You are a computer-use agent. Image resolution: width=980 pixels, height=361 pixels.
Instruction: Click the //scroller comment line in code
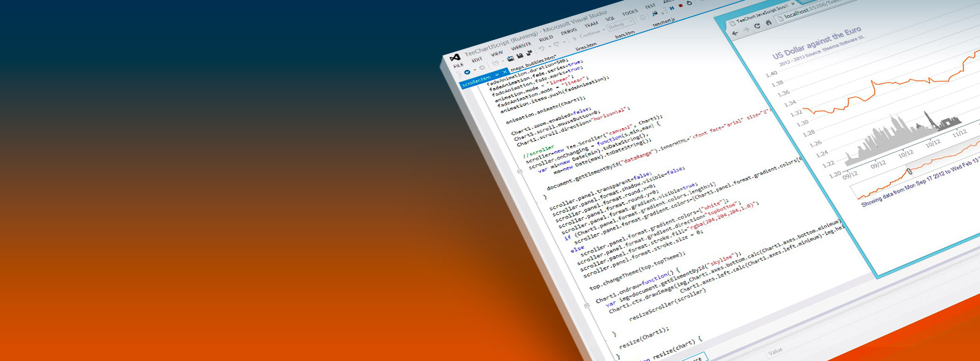(538, 152)
